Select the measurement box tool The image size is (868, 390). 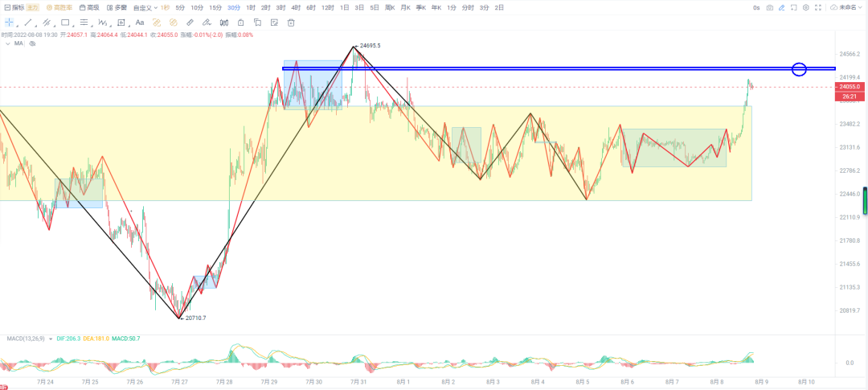[121, 23]
